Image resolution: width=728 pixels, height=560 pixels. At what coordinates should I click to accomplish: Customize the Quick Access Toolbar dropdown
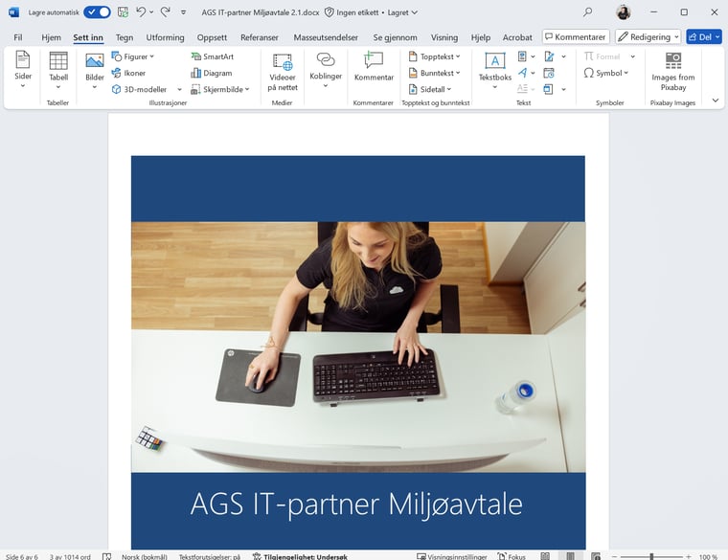(183, 12)
